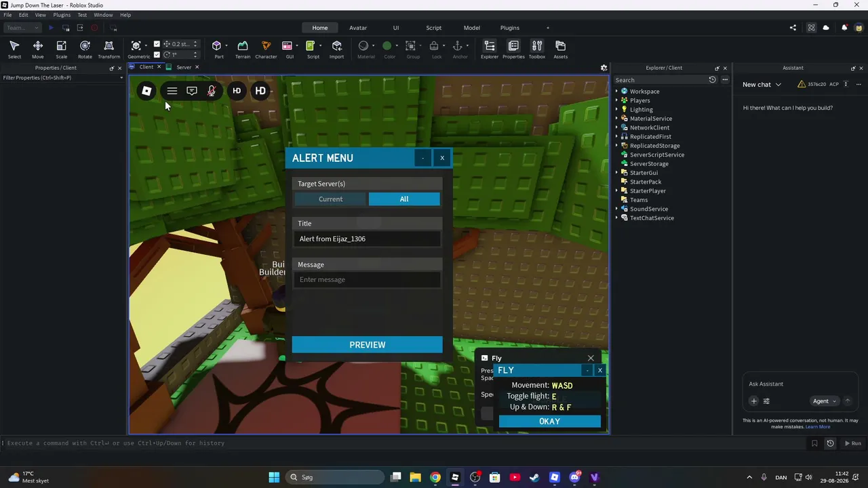
Task: Expand the StarterGui node
Action: coord(616,173)
